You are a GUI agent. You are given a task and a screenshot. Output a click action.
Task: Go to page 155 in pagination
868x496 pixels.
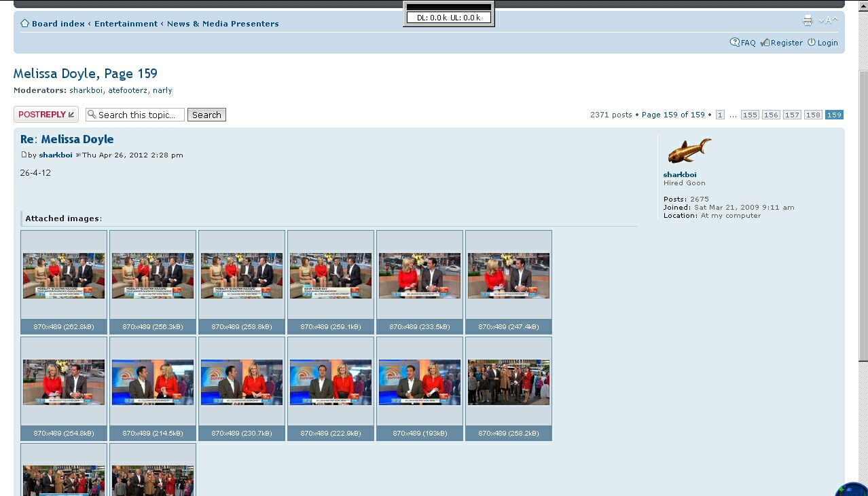[750, 115]
